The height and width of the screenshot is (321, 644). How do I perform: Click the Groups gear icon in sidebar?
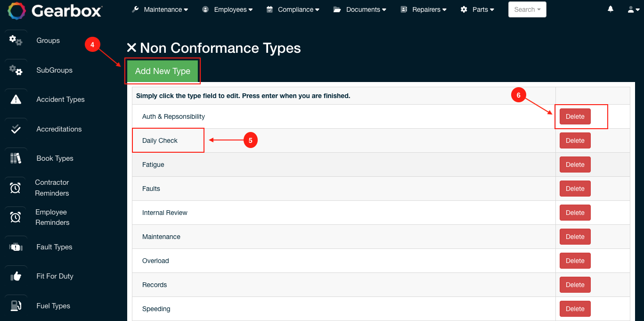[16, 41]
